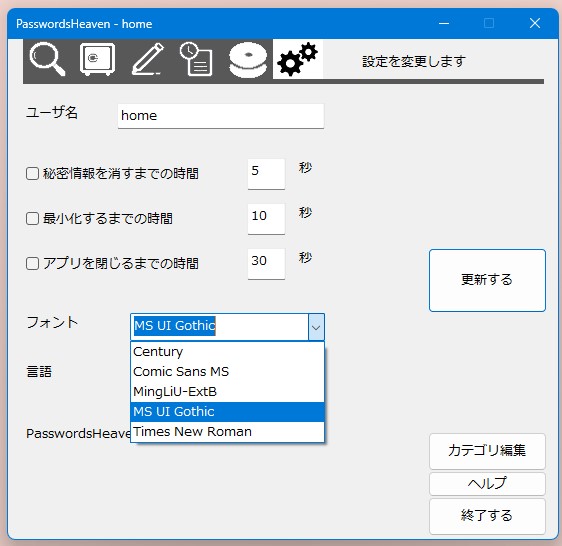Click the clock and document history icon

pos(196,59)
